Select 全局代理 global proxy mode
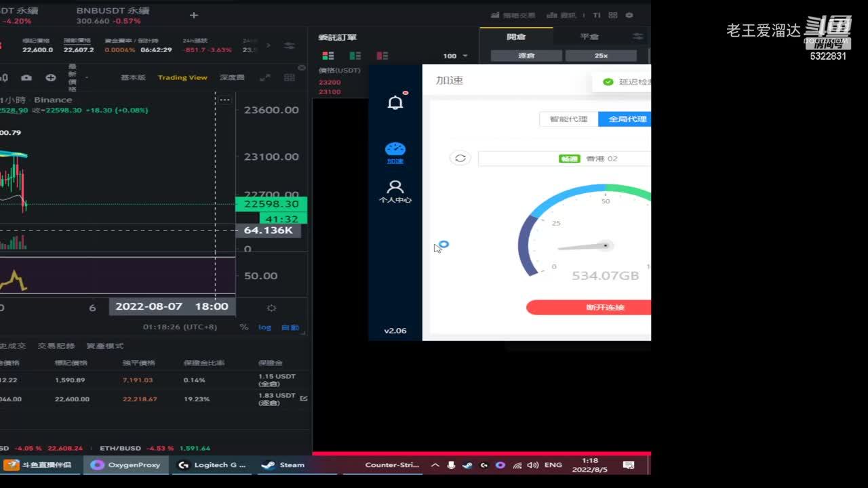 click(627, 119)
